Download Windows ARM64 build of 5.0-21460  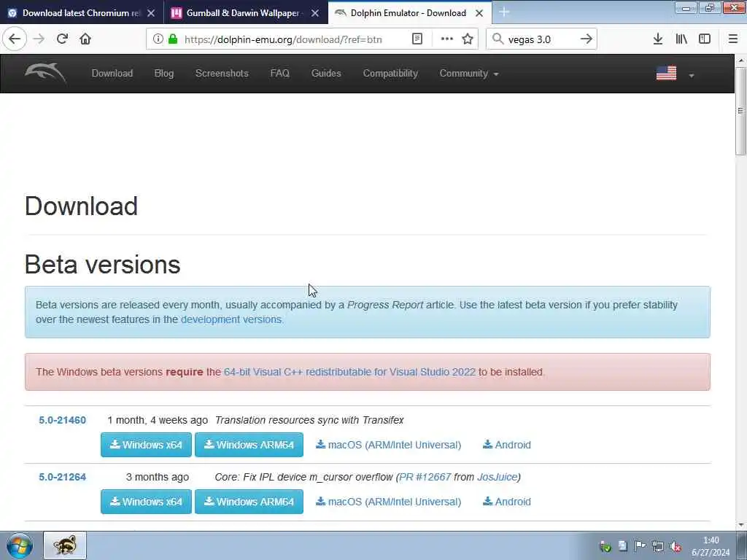click(x=249, y=445)
